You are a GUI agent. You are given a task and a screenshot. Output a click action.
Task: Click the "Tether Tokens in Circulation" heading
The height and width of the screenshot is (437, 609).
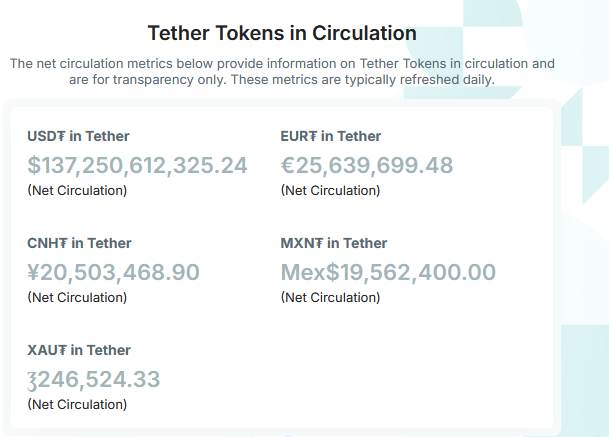282,33
